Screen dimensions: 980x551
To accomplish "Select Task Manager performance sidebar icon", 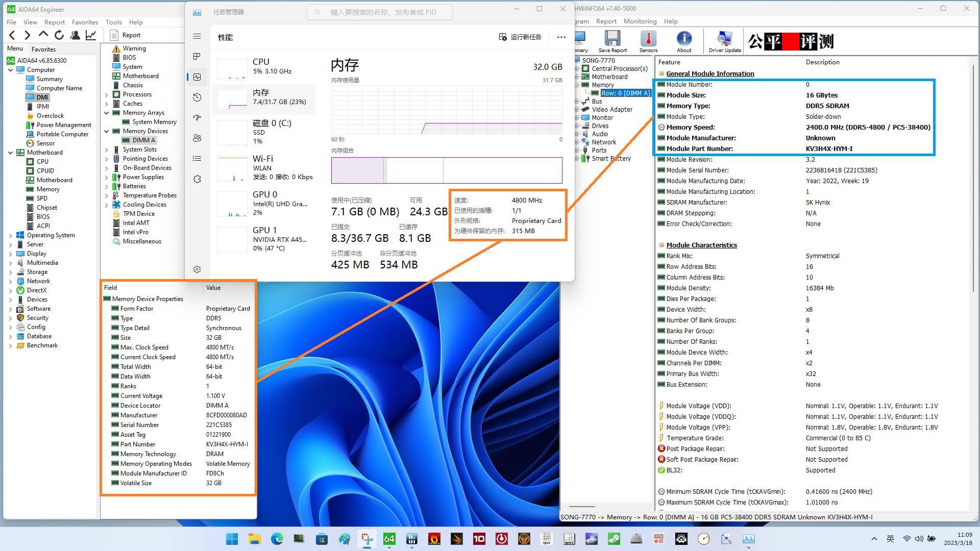I will click(x=197, y=77).
